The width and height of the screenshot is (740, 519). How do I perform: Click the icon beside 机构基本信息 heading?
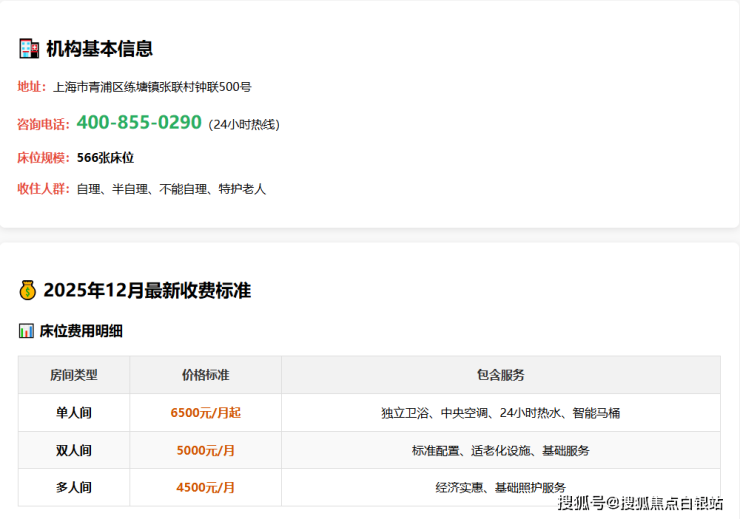tap(29, 49)
